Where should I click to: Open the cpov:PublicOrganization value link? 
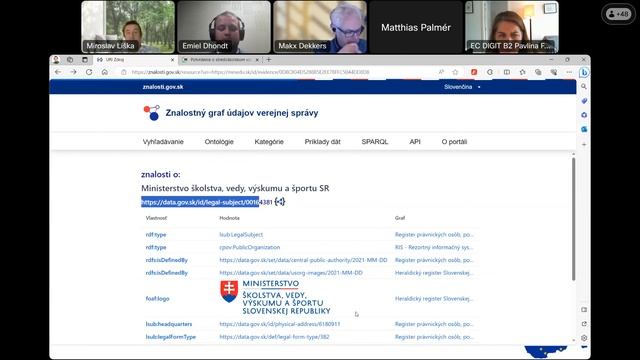pyautogui.click(x=250, y=247)
